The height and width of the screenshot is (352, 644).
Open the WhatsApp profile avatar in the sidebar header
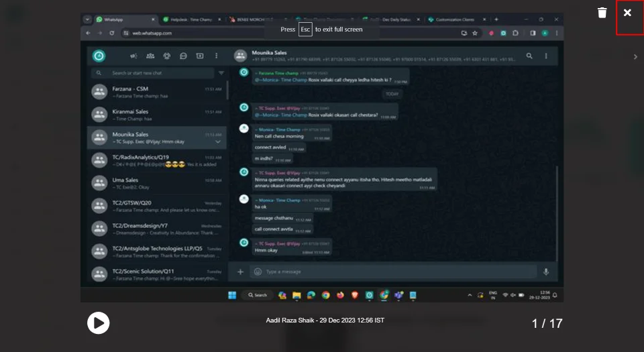click(x=99, y=56)
